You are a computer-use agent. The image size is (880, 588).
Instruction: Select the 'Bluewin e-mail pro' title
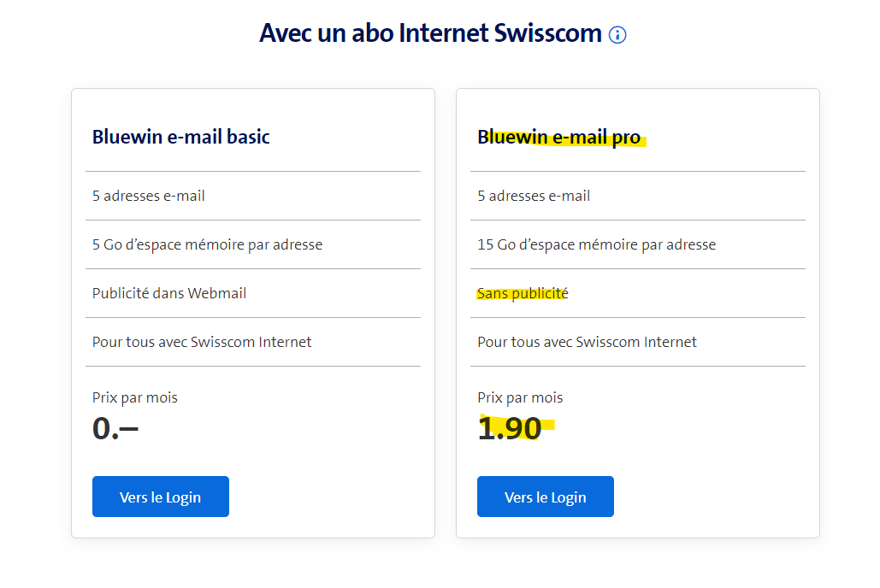(x=558, y=137)
